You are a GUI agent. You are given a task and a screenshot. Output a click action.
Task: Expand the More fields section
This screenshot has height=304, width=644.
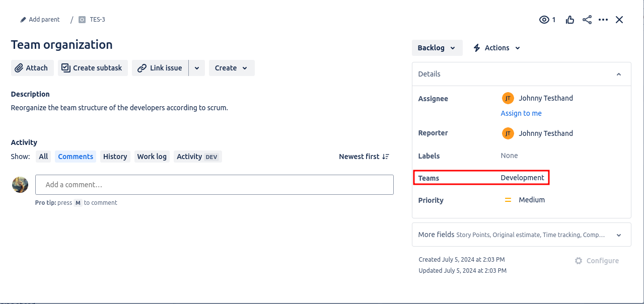619,235
